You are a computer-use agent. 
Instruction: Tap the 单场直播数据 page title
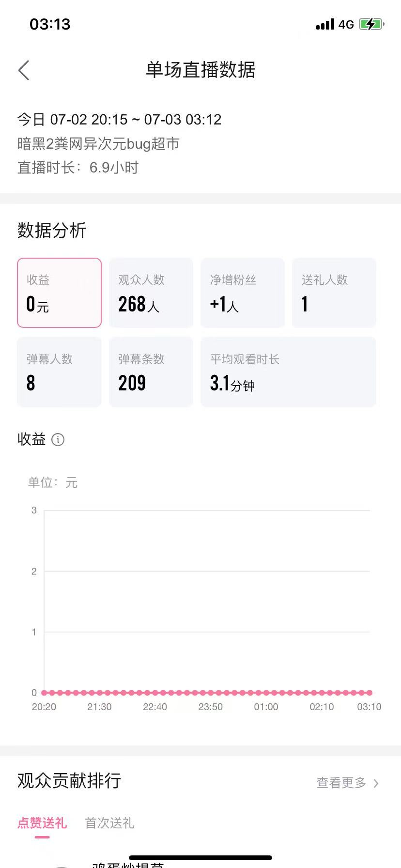(x=200, y=70)
